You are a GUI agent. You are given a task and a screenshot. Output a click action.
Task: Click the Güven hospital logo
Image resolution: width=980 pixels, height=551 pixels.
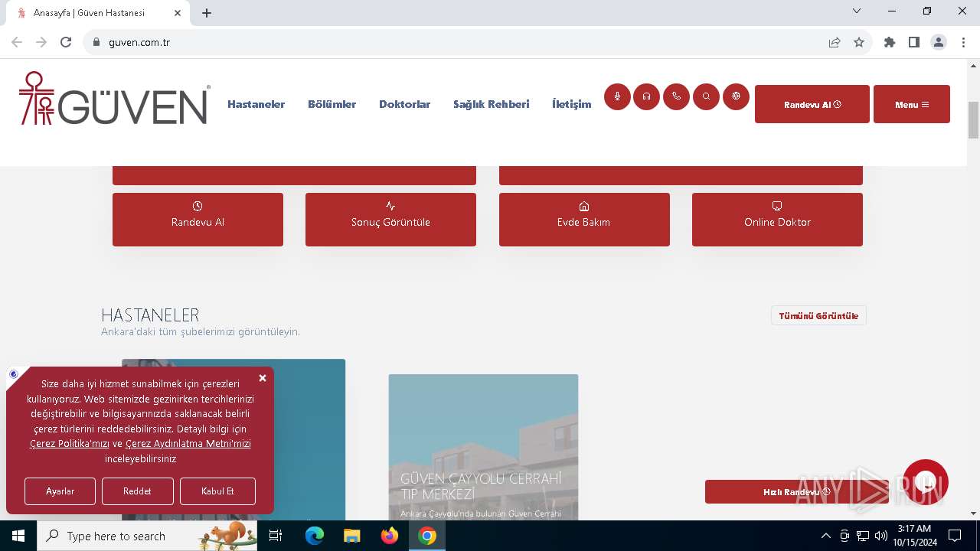(x=114, y=98)
